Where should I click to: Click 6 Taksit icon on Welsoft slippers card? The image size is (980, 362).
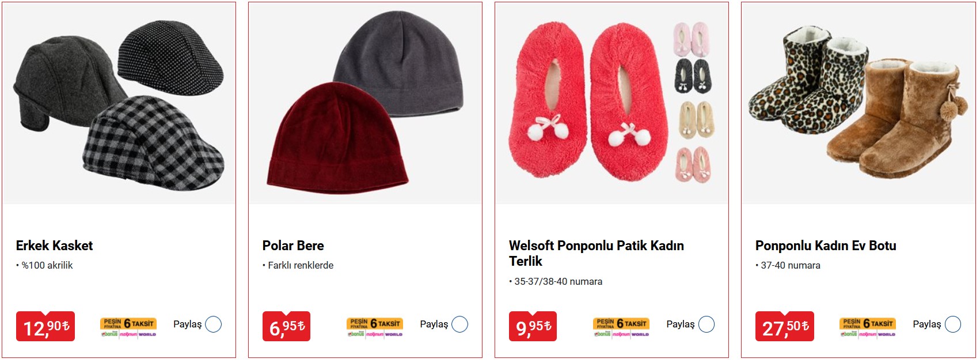(x=621, y=326)
